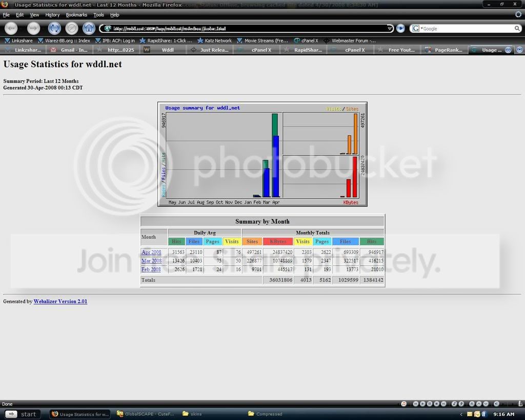Open the search engine selector dropdown

point(417,29)
